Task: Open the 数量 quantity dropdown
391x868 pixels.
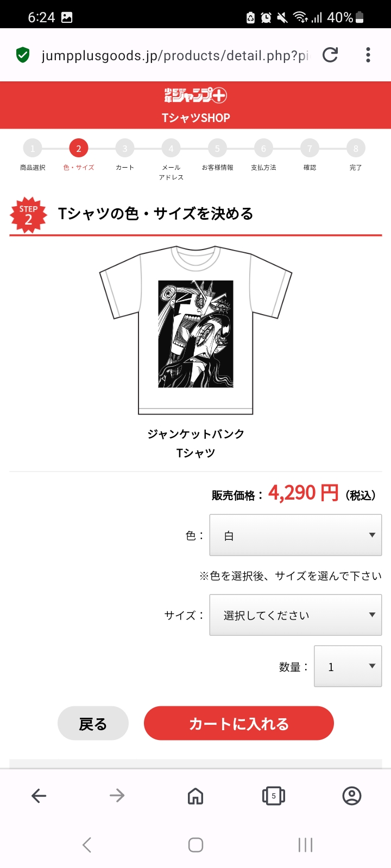Action: point(348,666)
